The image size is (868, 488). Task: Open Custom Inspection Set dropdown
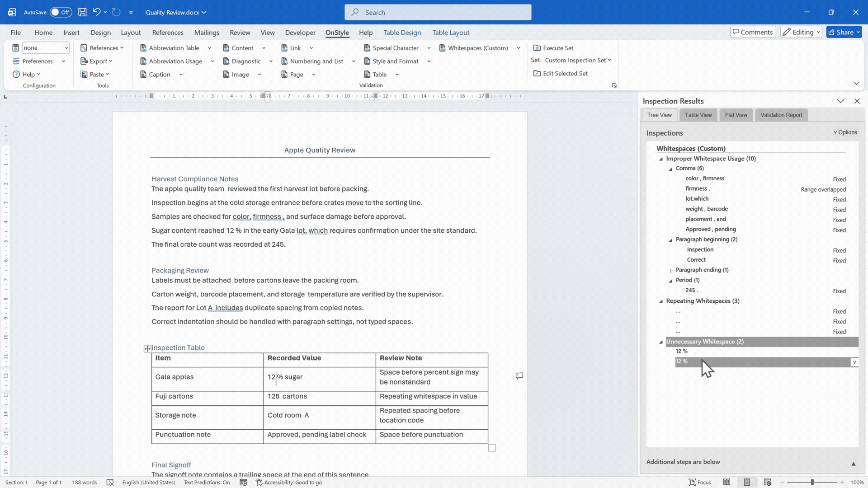tap(578, 60)
